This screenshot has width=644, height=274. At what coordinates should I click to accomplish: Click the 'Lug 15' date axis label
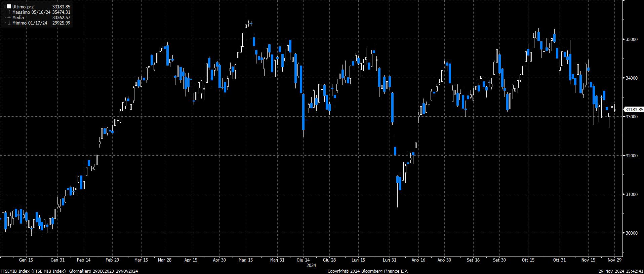click(x=358, y=260)
